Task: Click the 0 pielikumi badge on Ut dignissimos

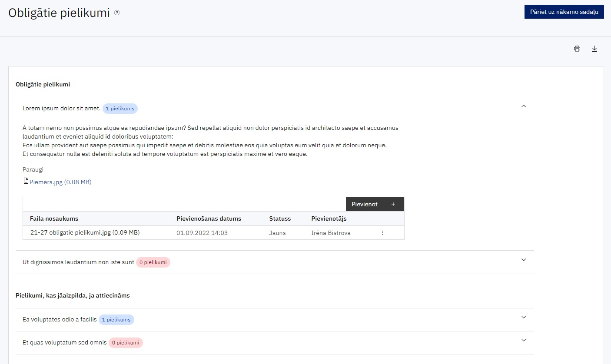Action: pos(153,262)
